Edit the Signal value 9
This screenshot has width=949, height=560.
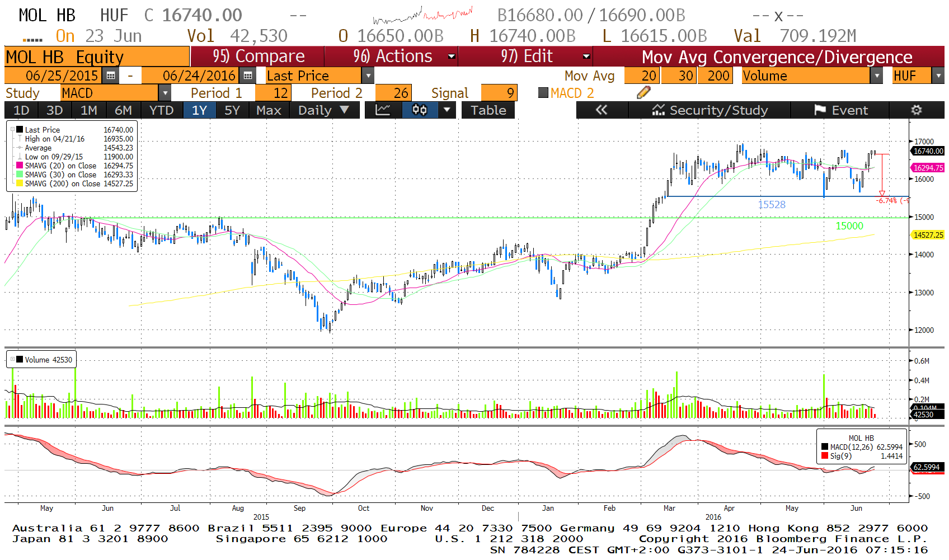(x=499, y=93)
